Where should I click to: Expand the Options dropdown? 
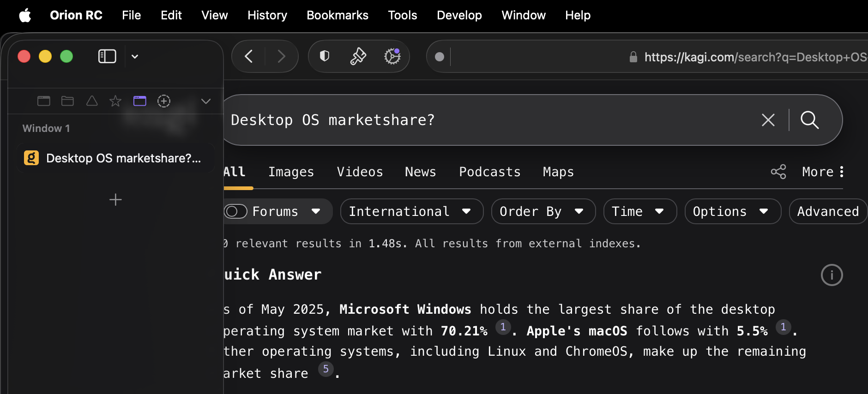point(732,211)
